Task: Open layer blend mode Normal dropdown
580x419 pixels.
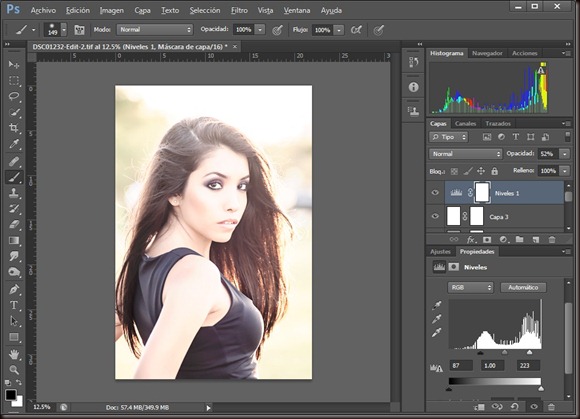Action: (465, 154)
